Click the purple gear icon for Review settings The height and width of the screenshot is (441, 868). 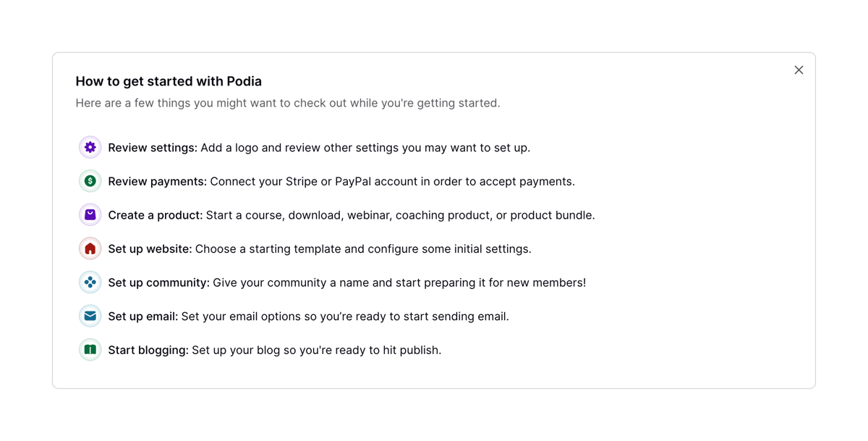tap(89, 147)
